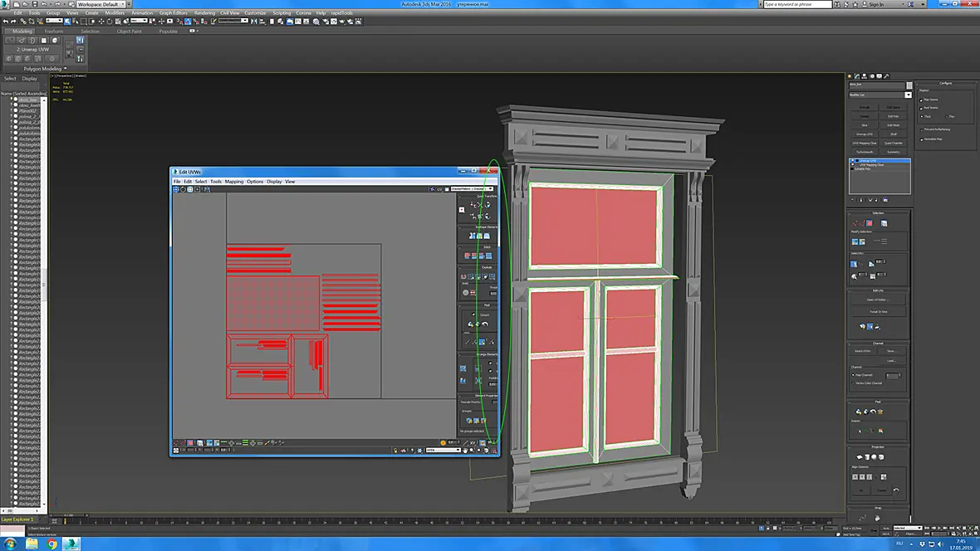Expand the Polygon Modeling panel arrow
This screenshot has height=551, width=980.
click(65, 69)
